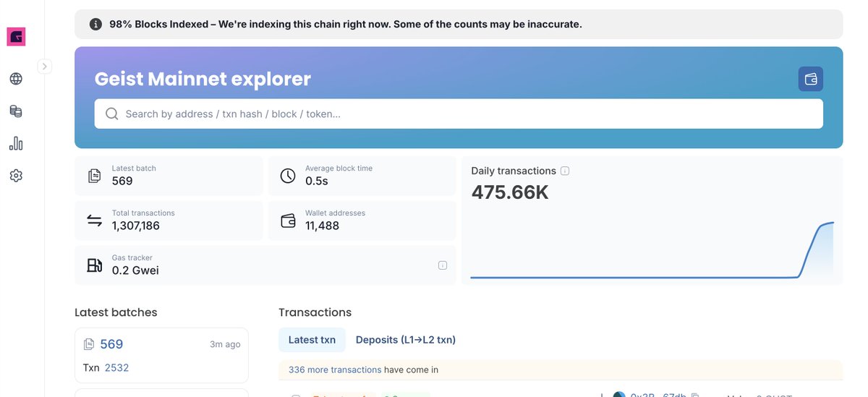Click the 475.66K daily transactions value
This screenshot has width=868, height=397.
pyautogui.click(x=510, y=192)
